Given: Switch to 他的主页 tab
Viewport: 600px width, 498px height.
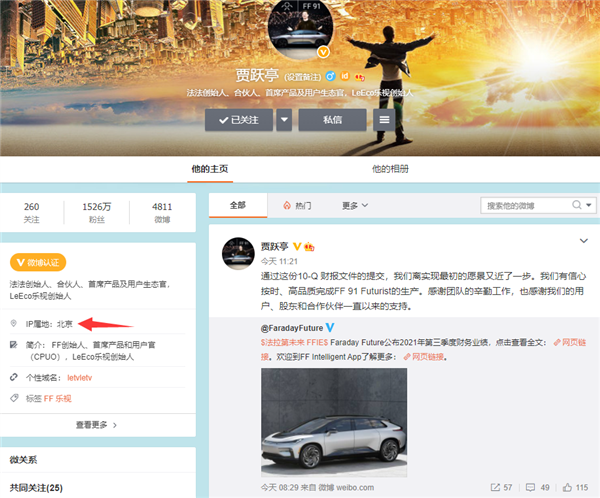Looking at the screenshot, I should point(210,169).
